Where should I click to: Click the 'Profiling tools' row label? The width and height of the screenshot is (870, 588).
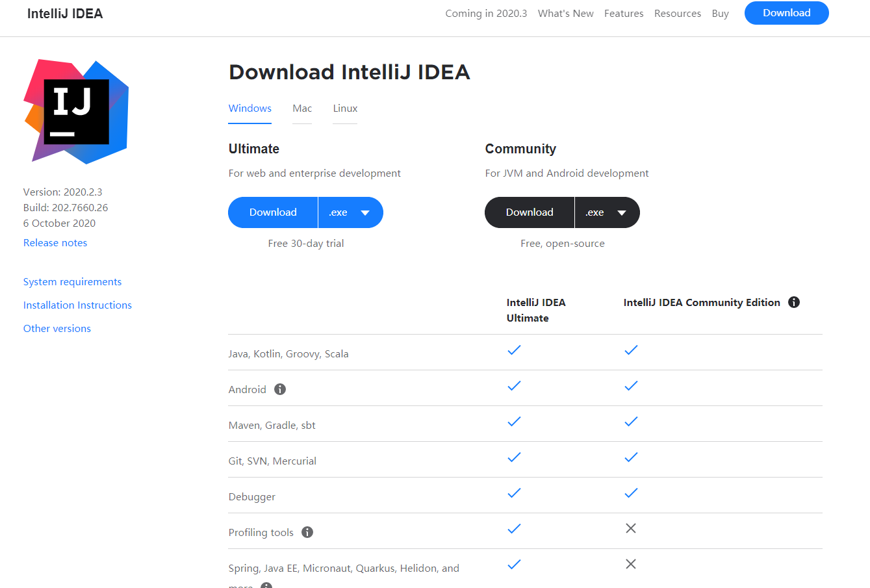pyautogui.click(x=261, y=533)
